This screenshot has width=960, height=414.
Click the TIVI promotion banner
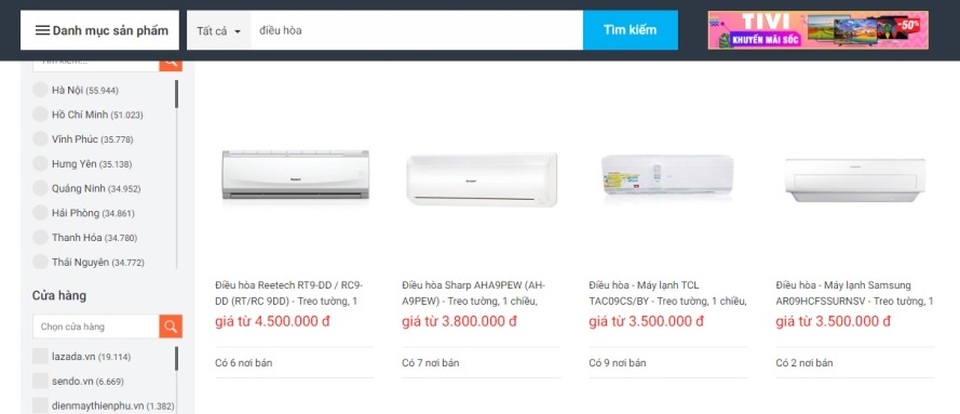(816, 30)
